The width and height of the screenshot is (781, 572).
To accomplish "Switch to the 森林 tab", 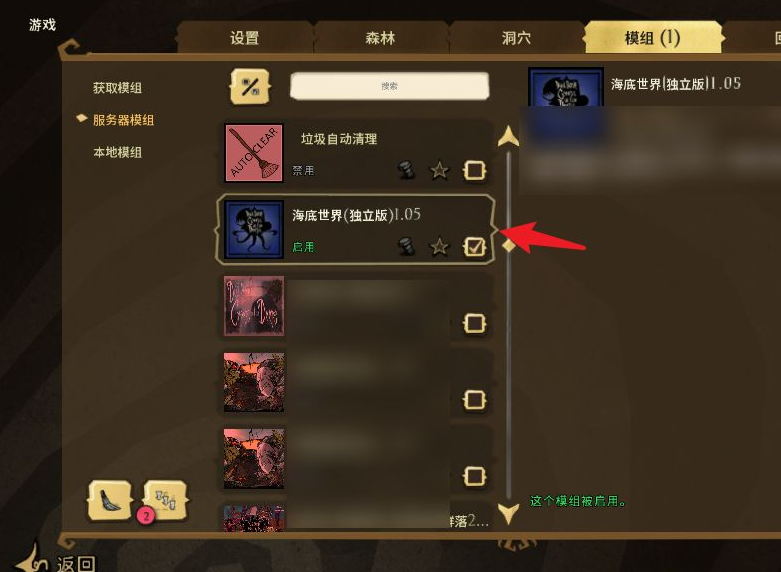I will [x=381, y=38].
